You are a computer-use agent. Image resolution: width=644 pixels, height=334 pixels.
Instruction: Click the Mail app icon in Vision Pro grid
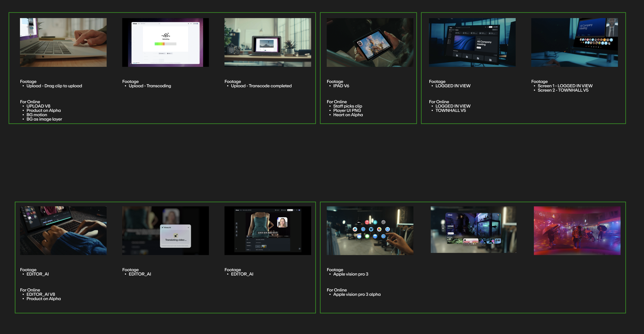pos(359,236)
